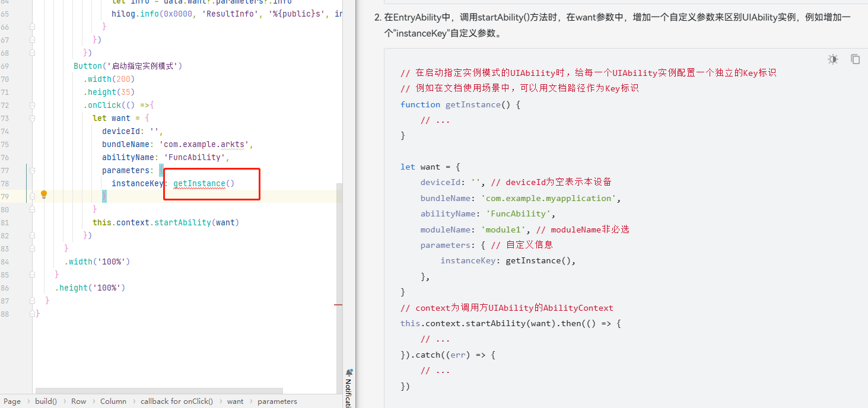The image size is (868, 408).
Task: Click the fold end marker on line 80
Action: pos(32,209)
